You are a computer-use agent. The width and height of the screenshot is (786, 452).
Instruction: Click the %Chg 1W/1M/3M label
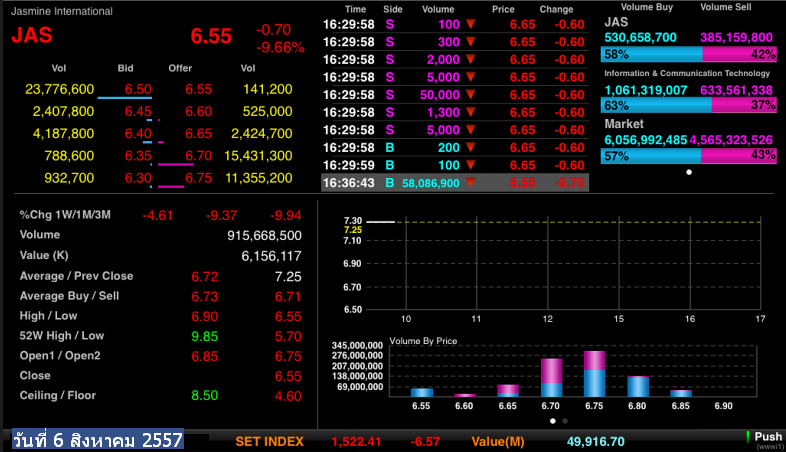(65, 215)
